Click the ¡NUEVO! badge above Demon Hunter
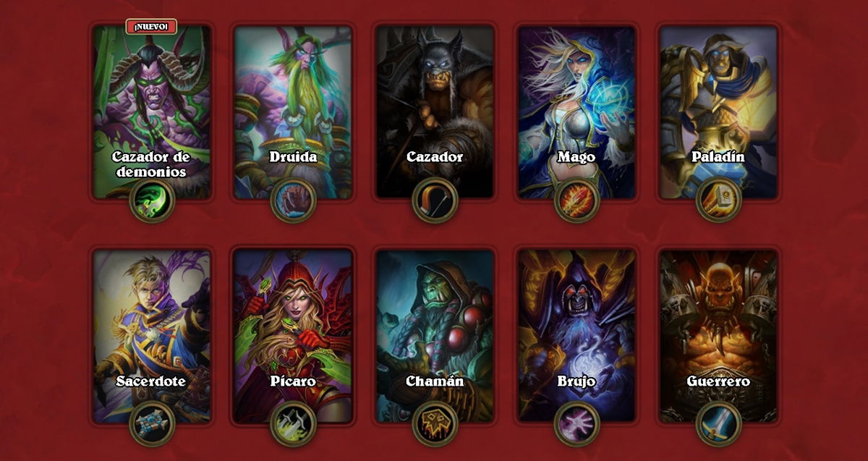This screenshot has width=868, height=461. pos(151,27)
